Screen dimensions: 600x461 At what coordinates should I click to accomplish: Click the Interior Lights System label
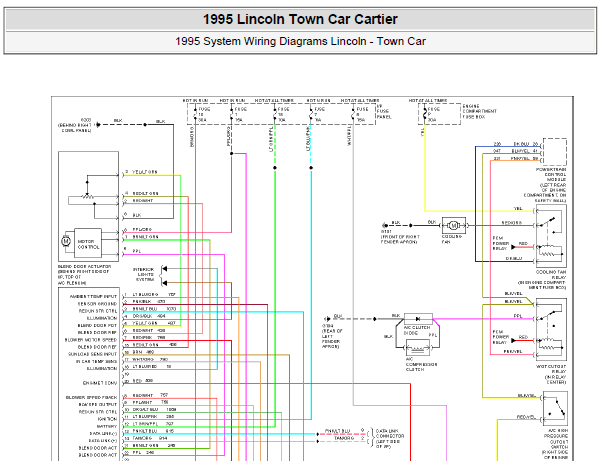click(x=143, y=274)
